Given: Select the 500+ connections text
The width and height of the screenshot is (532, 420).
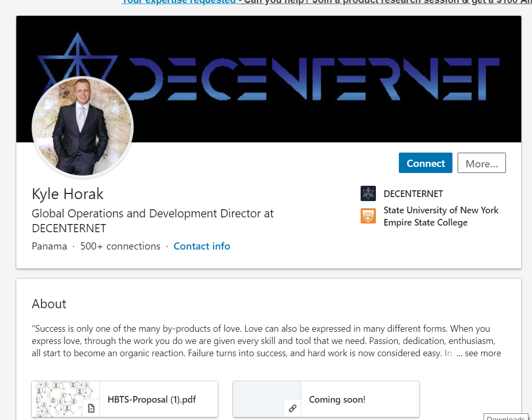Looking at the screenshot, I should tap(120, 246).
